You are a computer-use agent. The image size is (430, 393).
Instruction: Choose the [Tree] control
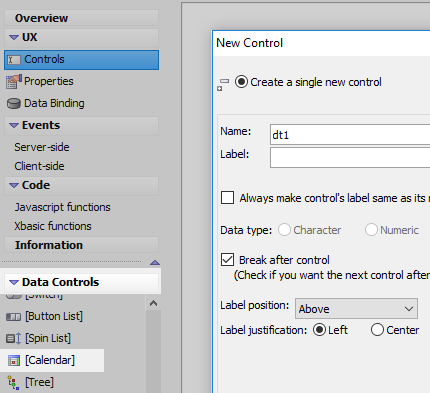39,382
